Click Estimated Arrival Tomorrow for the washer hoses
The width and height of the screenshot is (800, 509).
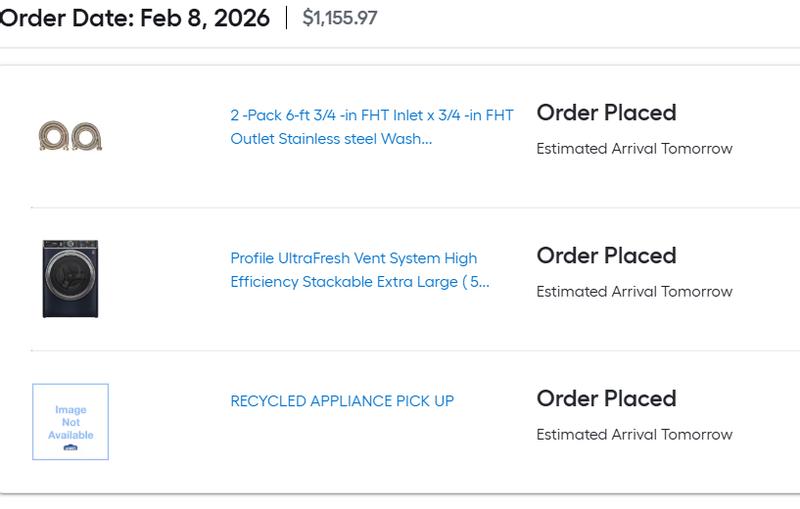pyautogui.click(x=634, y=149)
